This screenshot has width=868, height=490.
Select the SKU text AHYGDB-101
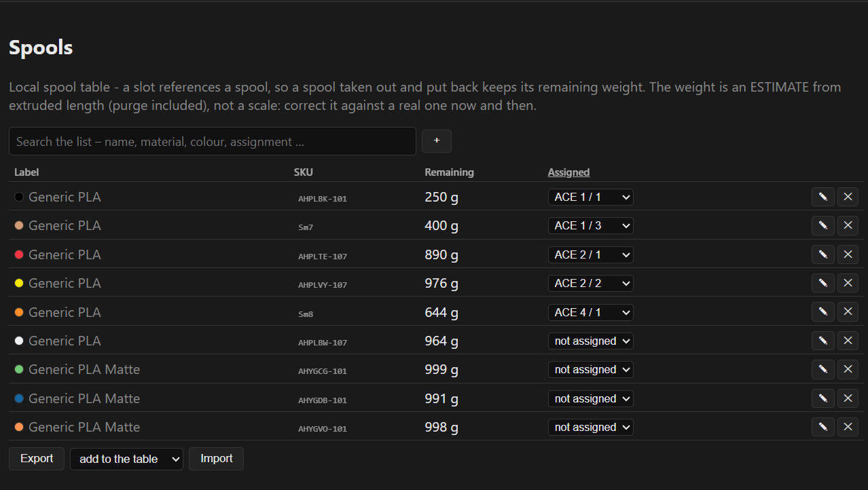point(323,400)
